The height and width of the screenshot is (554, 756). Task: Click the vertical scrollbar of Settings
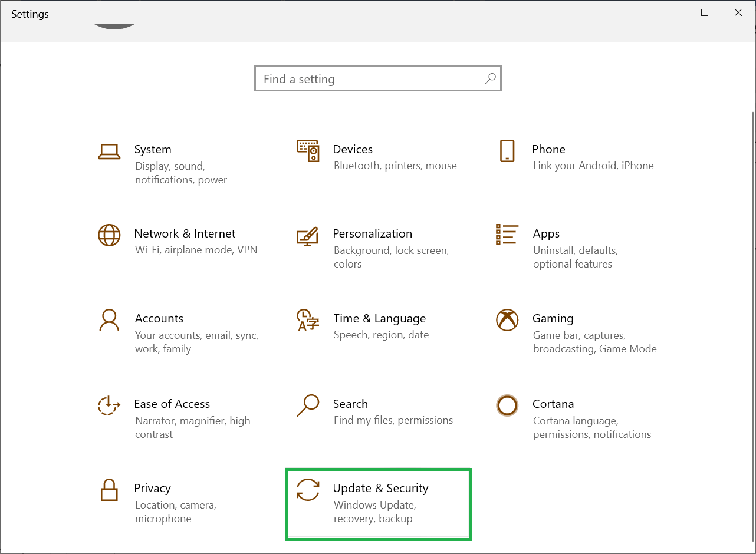click(x=752, y=325)
